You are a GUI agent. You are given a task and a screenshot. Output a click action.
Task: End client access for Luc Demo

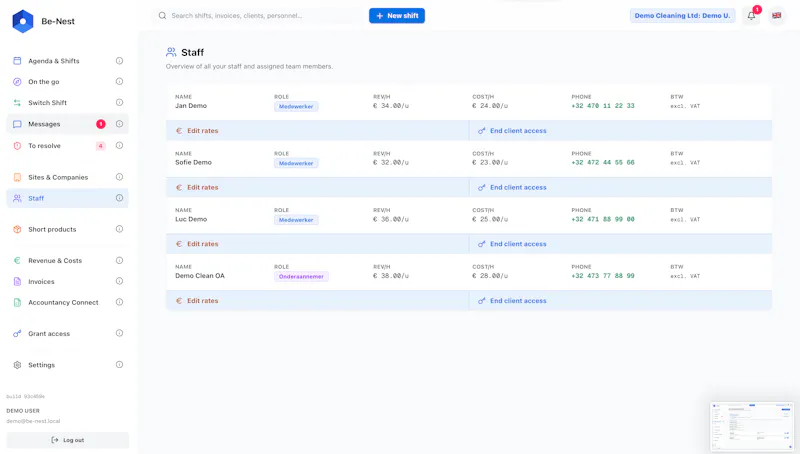pyautogui.click(x=512, y=244)
